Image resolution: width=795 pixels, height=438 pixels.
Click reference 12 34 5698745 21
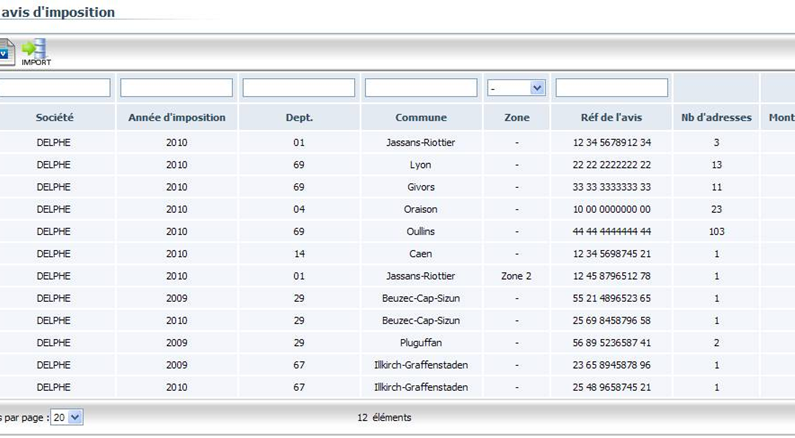[x=611, y=254]
